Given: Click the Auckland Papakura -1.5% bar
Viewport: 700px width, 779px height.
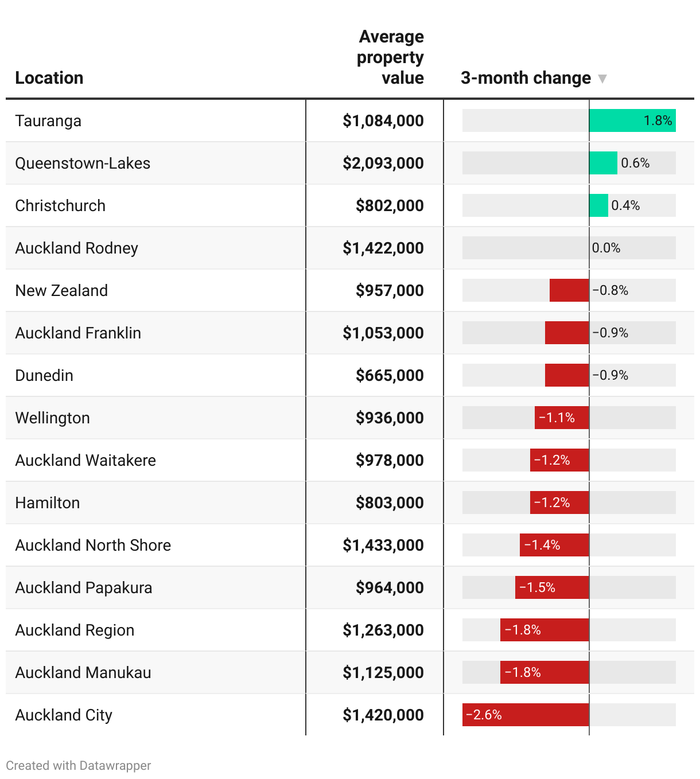Looking at the screenshot, I should pyautogui.click(x=551, y=587).
